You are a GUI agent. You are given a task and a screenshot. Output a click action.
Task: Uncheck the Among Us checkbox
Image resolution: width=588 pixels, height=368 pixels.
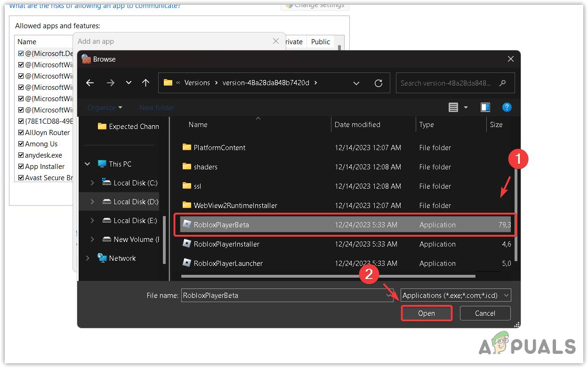click(x=21, y=144)
